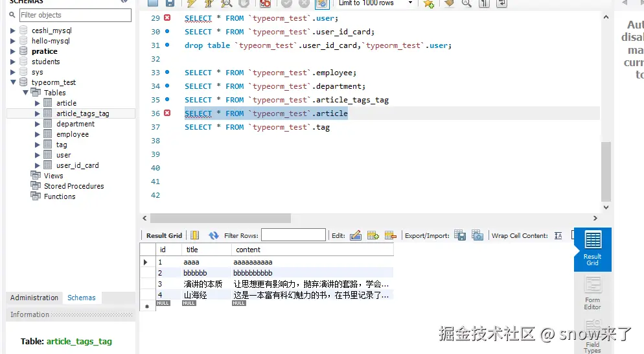The width and height of the screenshot is (644, 354).
Task: Collapse the Tables folder
Action: (25, 93)
